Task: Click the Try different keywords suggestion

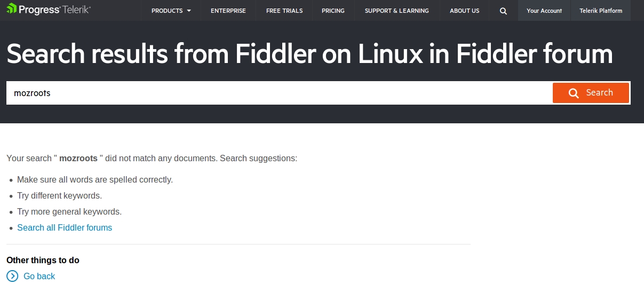Action: [x=59, y=195]
